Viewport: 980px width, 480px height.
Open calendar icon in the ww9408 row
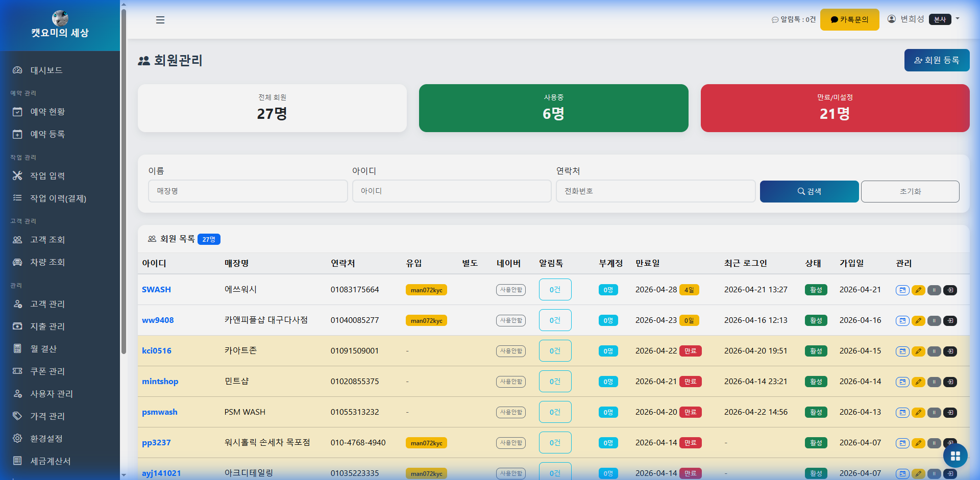902,321
